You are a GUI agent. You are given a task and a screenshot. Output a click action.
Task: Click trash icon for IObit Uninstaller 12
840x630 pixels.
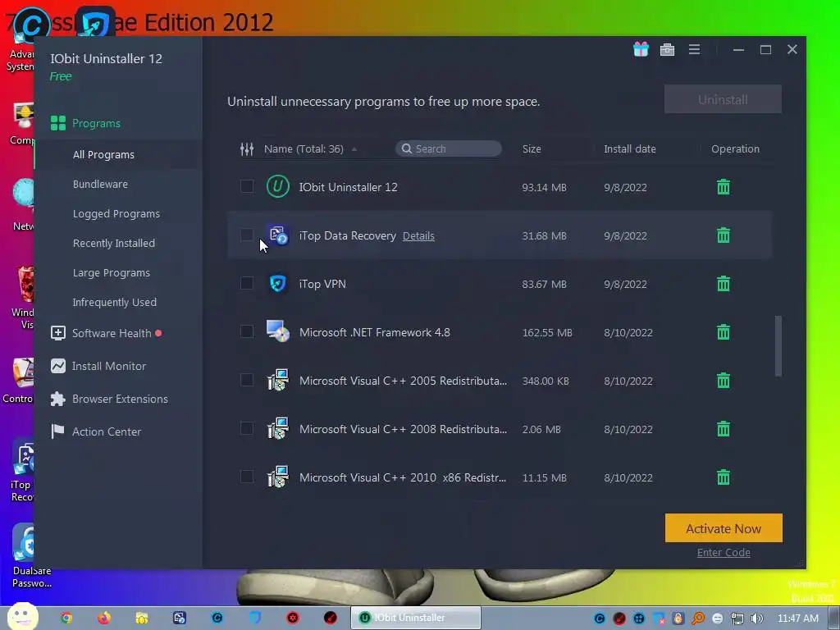click(724, 187)
